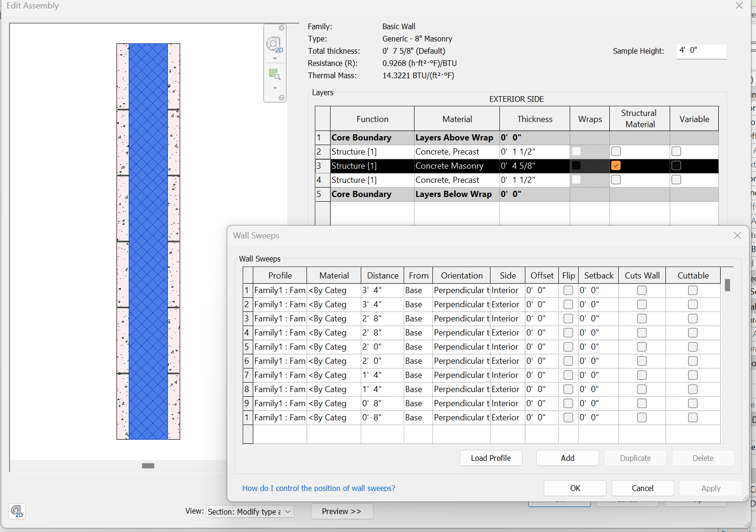Click the Sample Height input field
Image resolution: width=756 pixels, height=532 pixels.
coord(701,51)
